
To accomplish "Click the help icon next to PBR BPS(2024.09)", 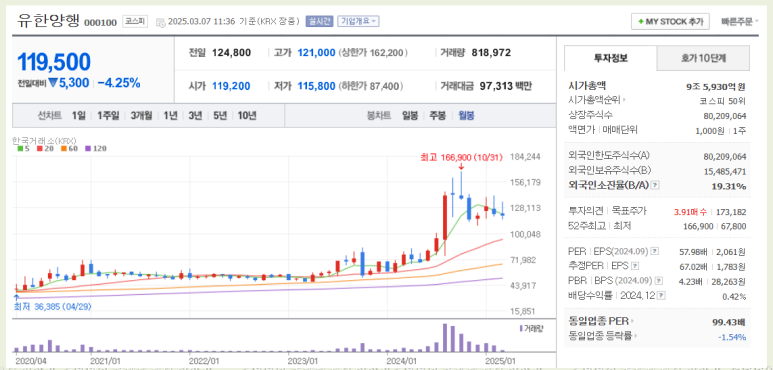I will click(658, 281).
